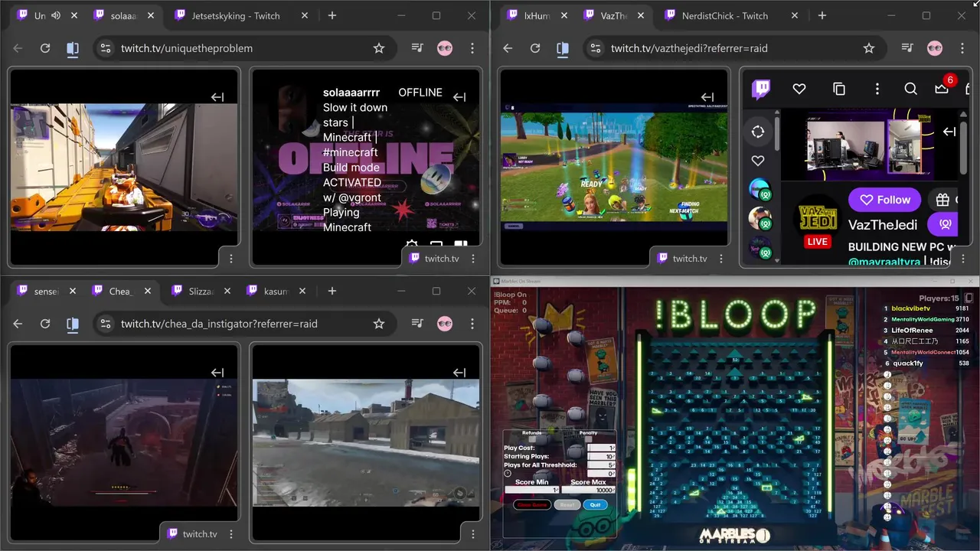
Task: Bookmark twitch.tv/uniquetheproblem with the star
Action: (378, 48)
